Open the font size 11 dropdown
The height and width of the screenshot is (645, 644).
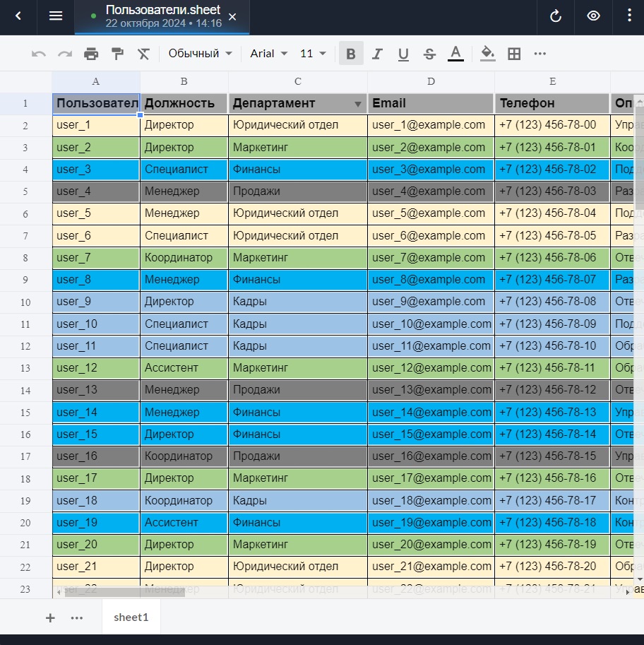click(x=313, y=54)
